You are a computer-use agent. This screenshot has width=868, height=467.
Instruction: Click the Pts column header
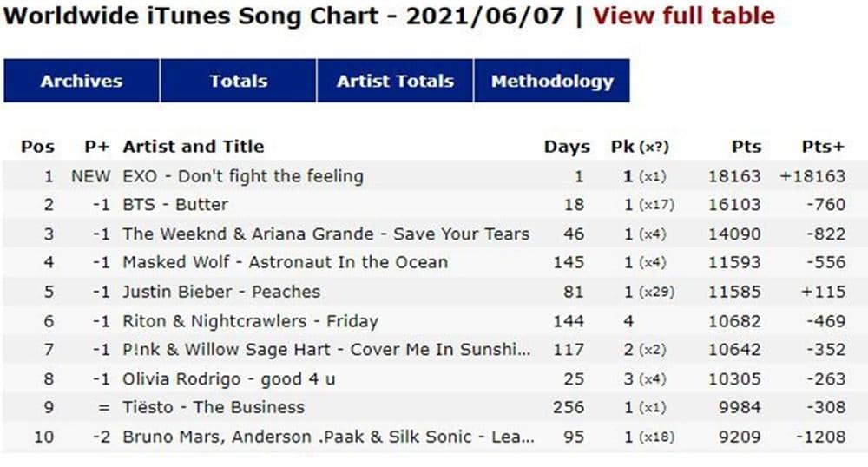746,147
